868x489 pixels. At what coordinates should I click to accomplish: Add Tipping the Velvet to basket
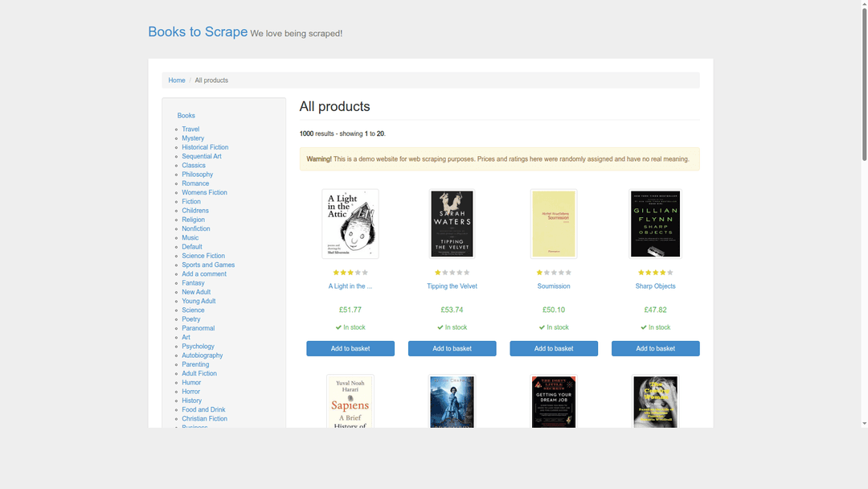tap(452, 348)
